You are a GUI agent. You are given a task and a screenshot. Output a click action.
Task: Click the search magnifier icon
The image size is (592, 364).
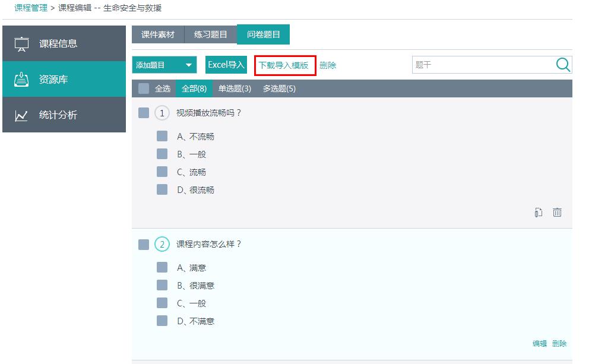tap(563, 65)
